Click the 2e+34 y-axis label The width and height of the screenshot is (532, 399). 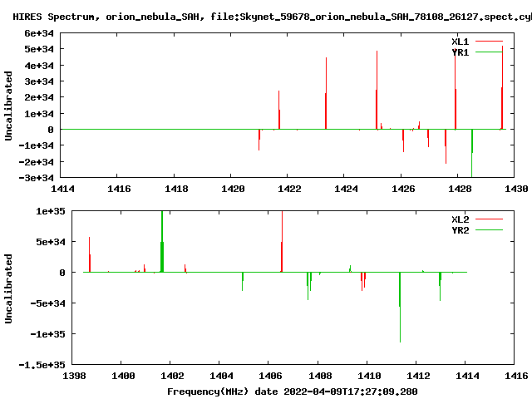click(39, 97)
